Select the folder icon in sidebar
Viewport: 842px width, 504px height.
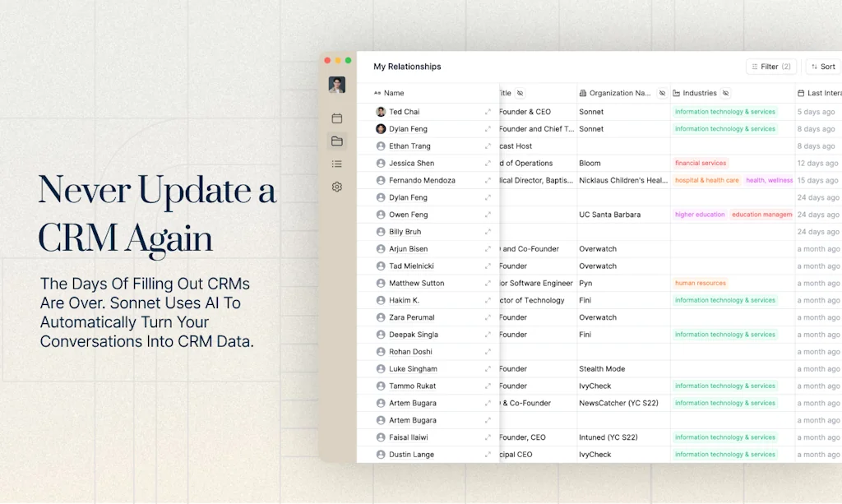coord(337,141)
